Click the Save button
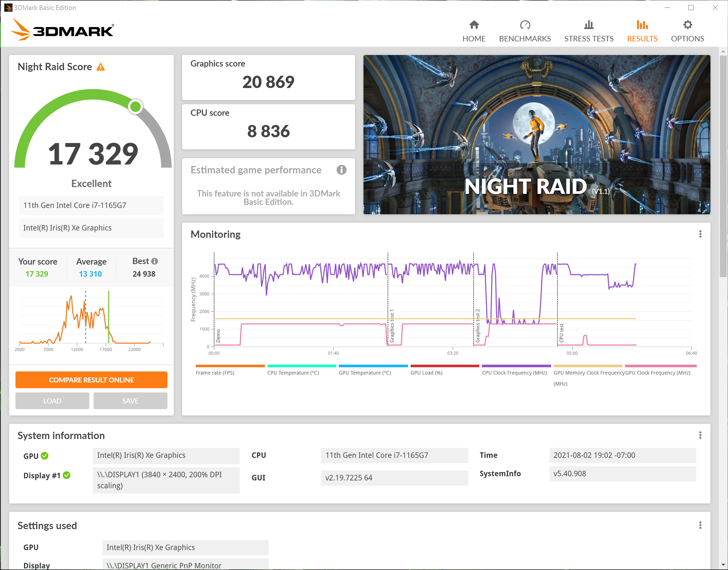The height and width of the screenshot is (570, 728). pyautogui.click(x=130, y=401)
